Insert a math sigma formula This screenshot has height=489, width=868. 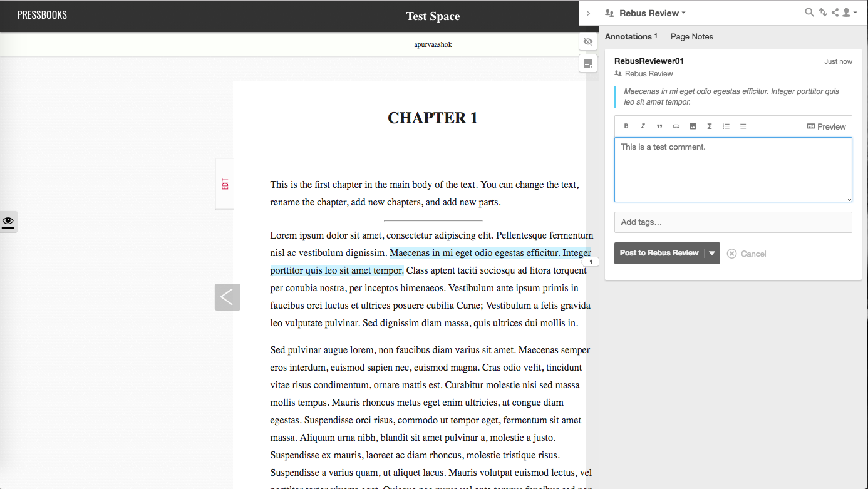[710, 126]
